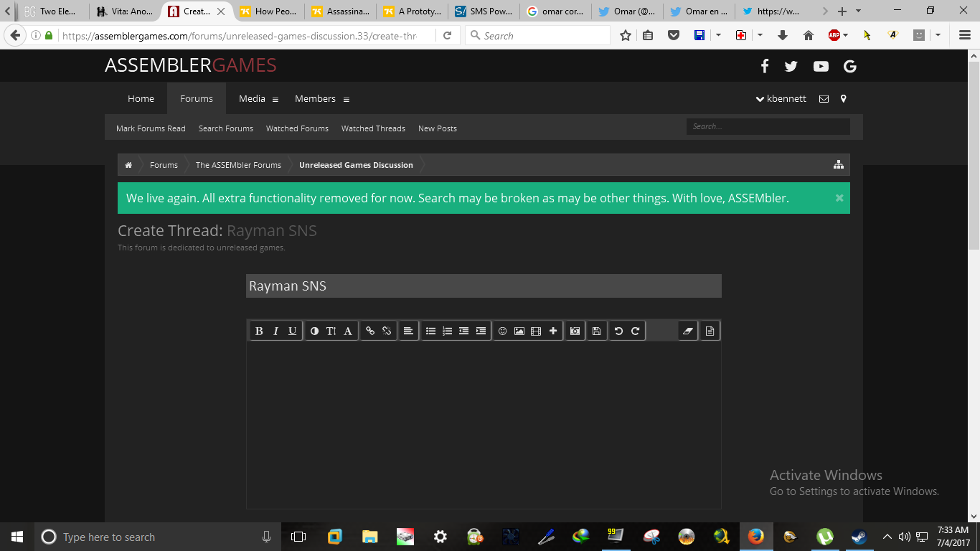Remove formatting with the eraser icon
This screenshot has width=980, height=551.
coord(688,331)
